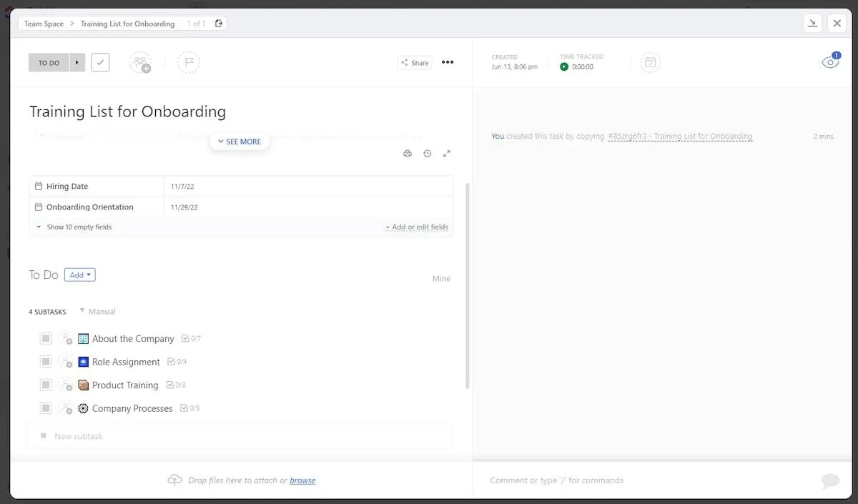Screen dimensions: 858x504
Task: Expand description with fullscreen arrows icon
Action: click(x=447, y=154)
